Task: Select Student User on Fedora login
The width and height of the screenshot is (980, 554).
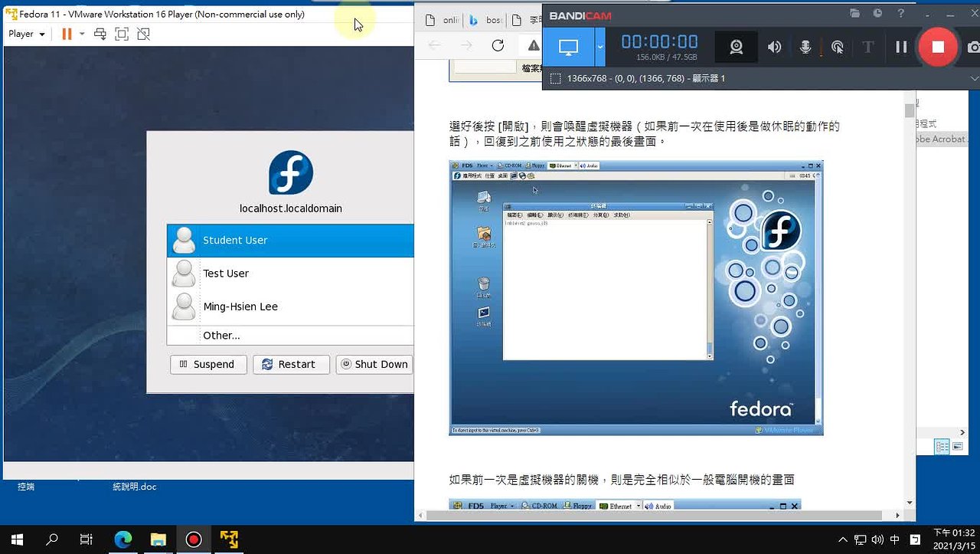Action: (290, 241)
